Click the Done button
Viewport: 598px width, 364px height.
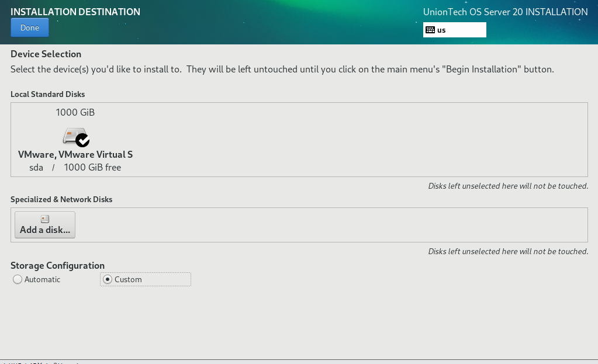(x=30, y=27)
